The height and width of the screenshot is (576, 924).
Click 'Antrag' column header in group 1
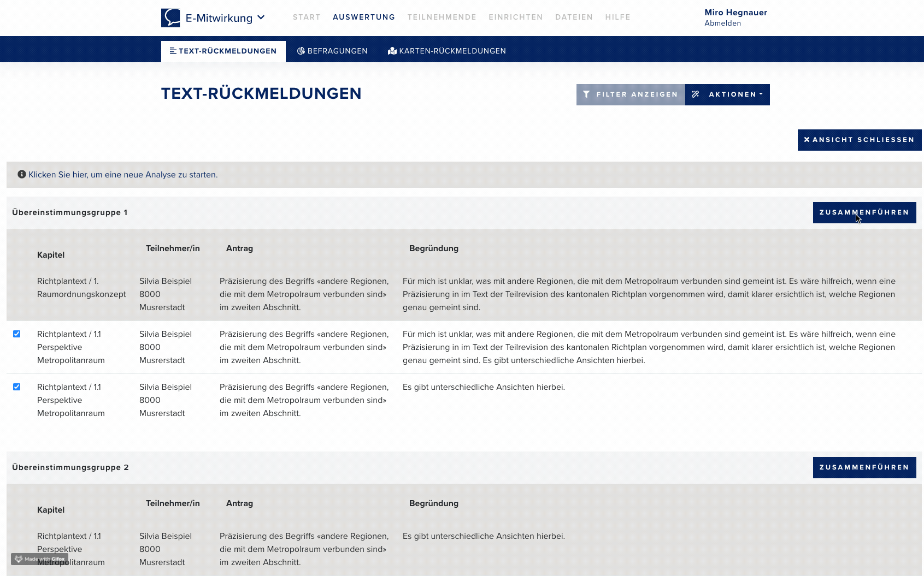point(239,248)
